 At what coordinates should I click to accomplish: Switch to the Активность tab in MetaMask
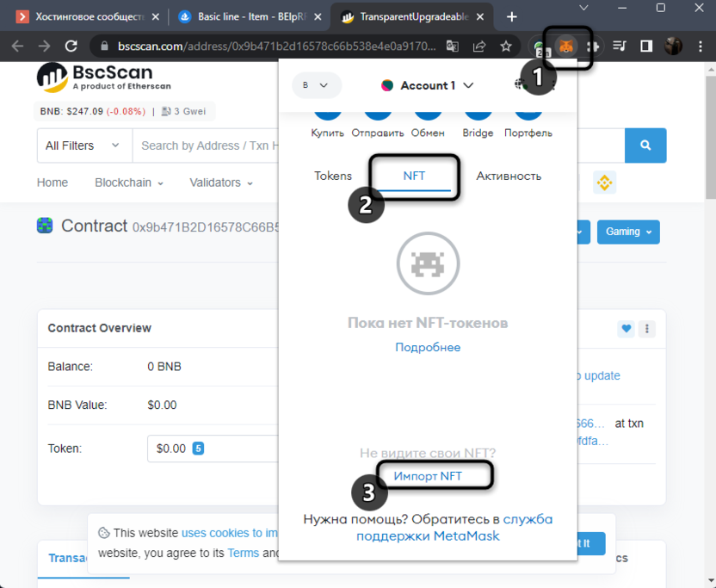click(x=509, y=176)
